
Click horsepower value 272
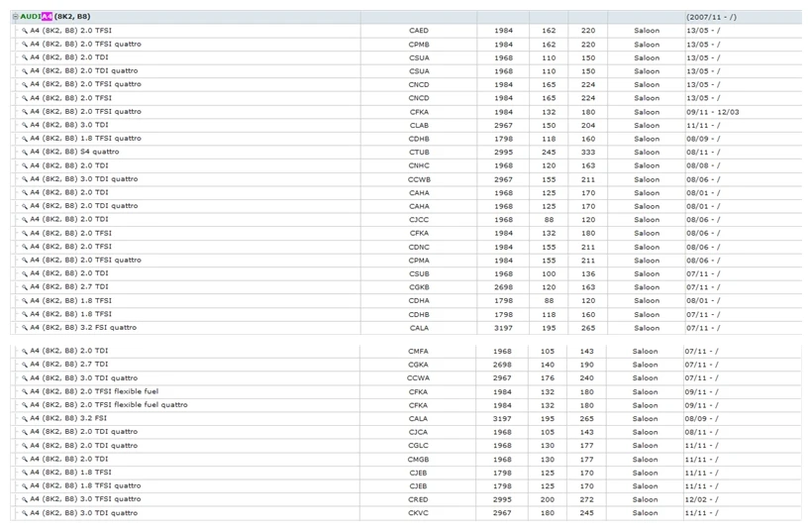click(x=587, y=500)
